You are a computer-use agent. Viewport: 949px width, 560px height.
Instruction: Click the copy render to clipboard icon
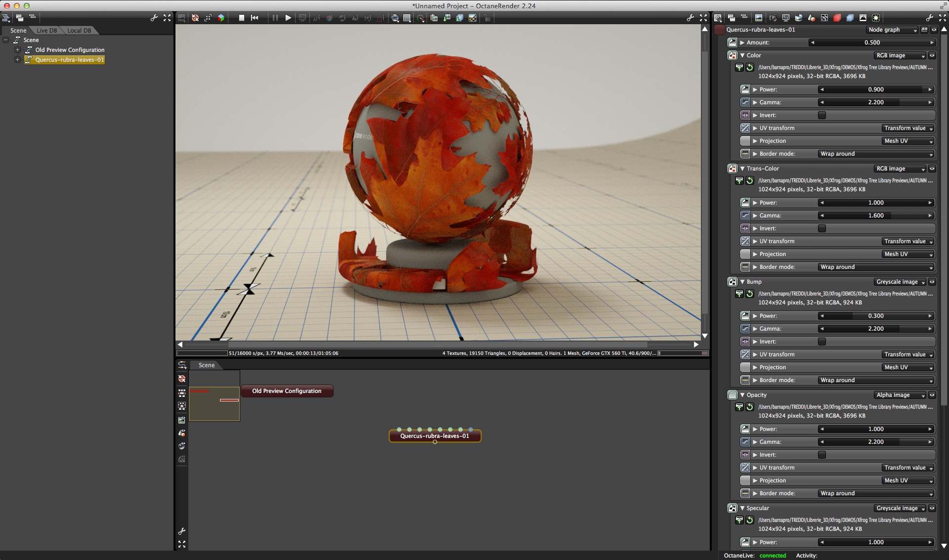click(x=434, y=18)
